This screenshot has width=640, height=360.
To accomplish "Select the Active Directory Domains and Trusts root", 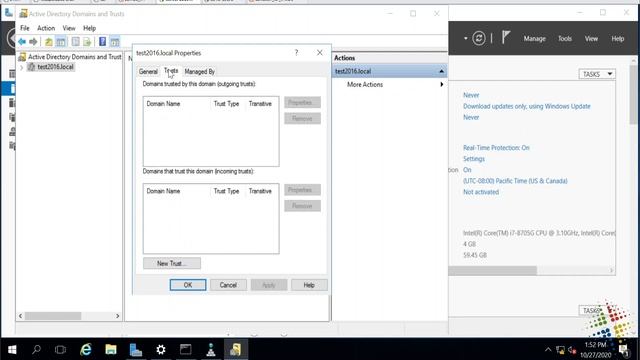I will tap(70, 57).
